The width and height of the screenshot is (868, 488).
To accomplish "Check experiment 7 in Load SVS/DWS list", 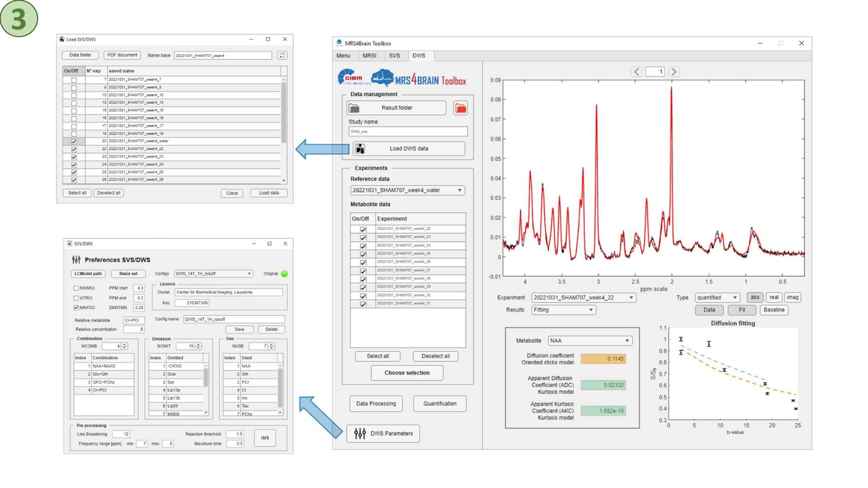I will (x=74, y=80).
